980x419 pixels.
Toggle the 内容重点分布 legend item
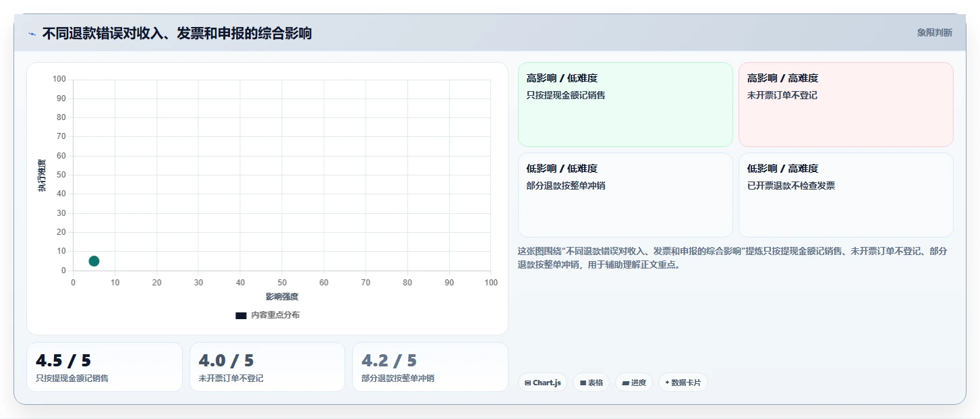(x=268, y=315)
